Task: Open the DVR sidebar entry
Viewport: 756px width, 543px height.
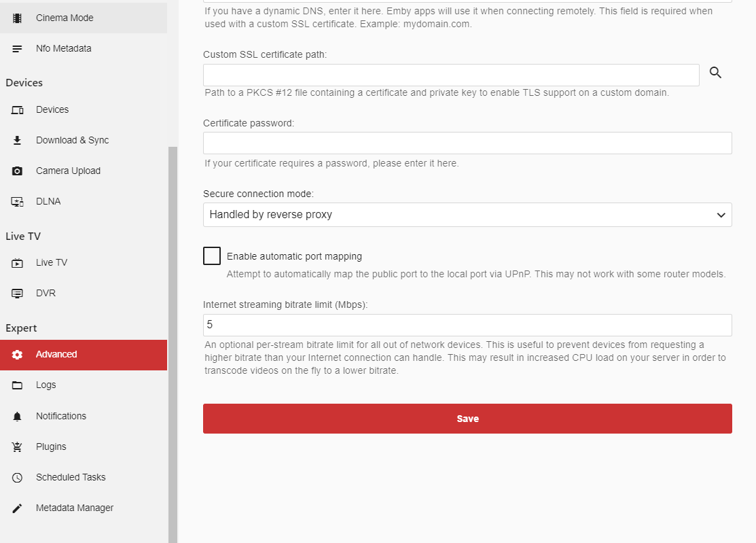Action: [46, 294]
